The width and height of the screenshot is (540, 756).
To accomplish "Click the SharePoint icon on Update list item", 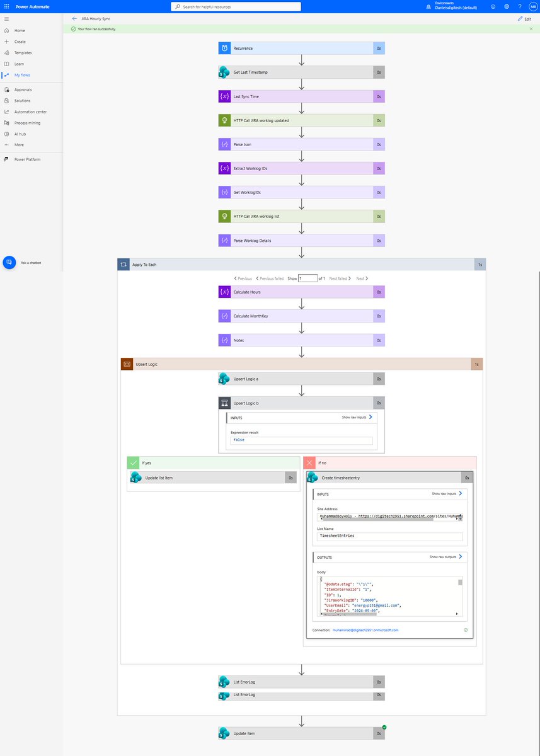I will click(136, 478).
